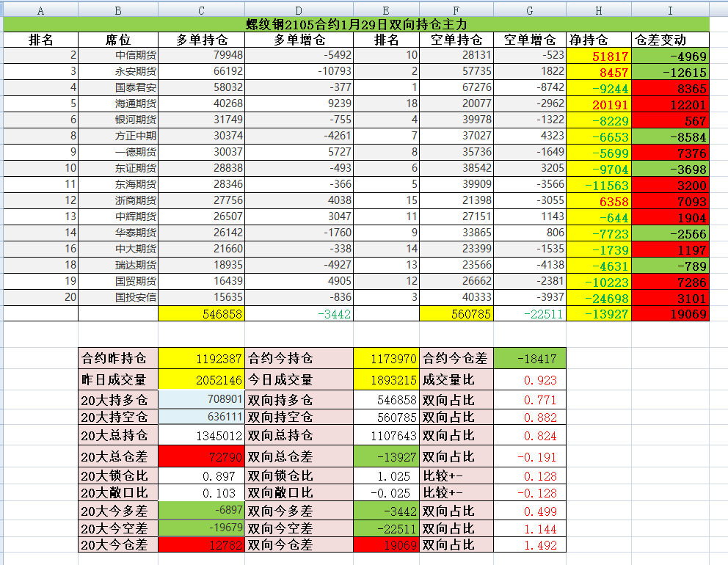Select the 海通期货 cell
Viewport: 728px width, 565px height.
[118, 103]
